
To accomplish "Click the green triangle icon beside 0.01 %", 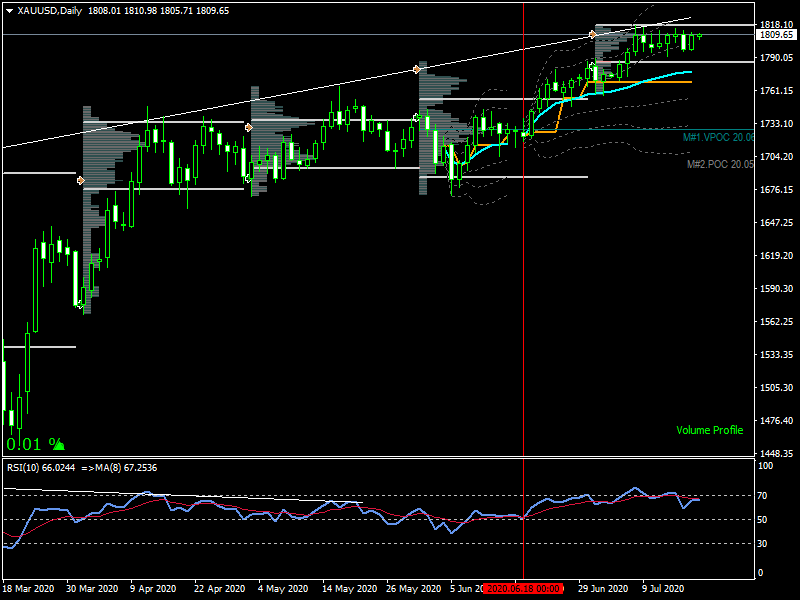I will coord(57,443).
